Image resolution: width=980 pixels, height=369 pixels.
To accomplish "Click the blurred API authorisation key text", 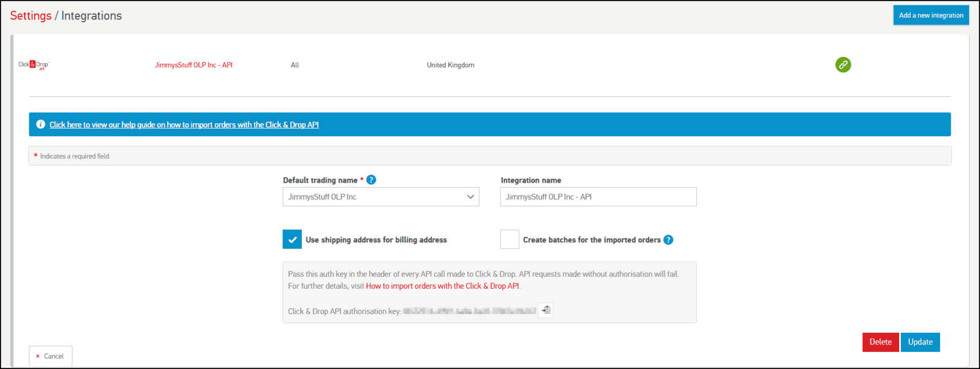I will pyautogui.click(x=469, y=311).
